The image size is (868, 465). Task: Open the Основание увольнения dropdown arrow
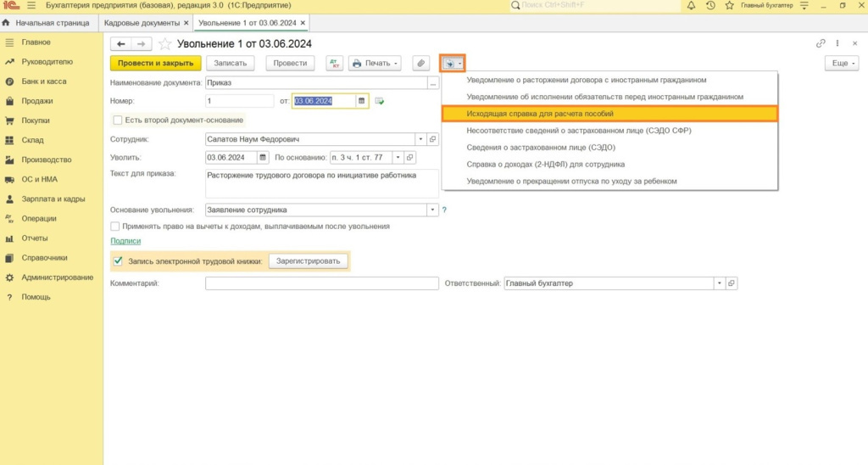432,210
